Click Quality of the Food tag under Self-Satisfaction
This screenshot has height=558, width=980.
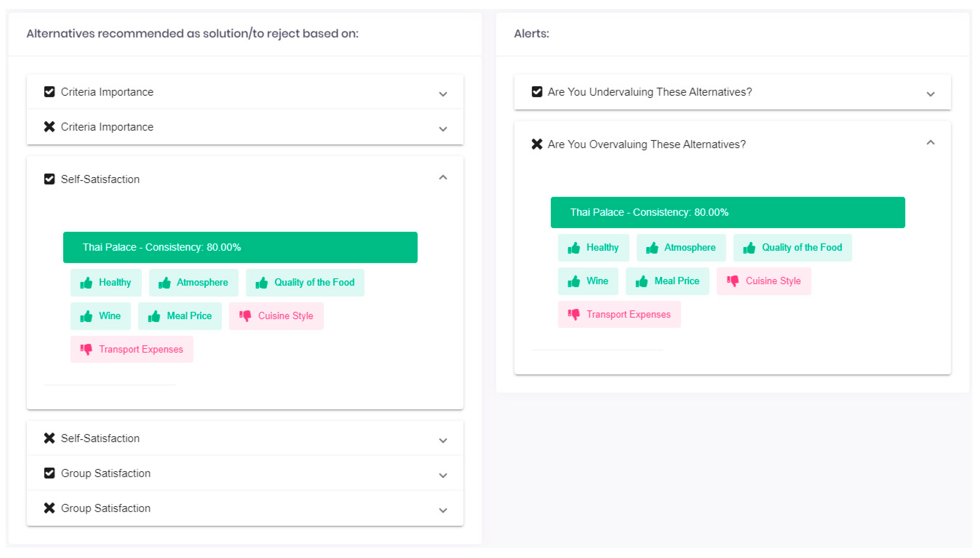click(x=305, y=283)
